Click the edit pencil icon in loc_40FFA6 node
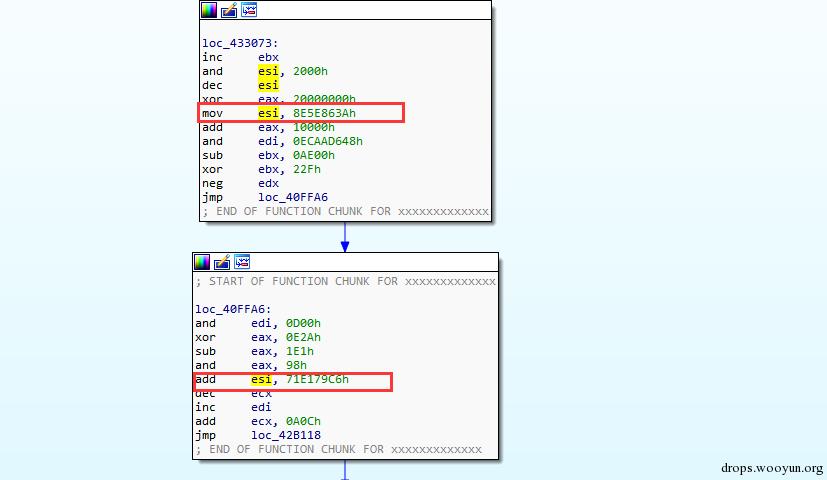 point(222,262)
